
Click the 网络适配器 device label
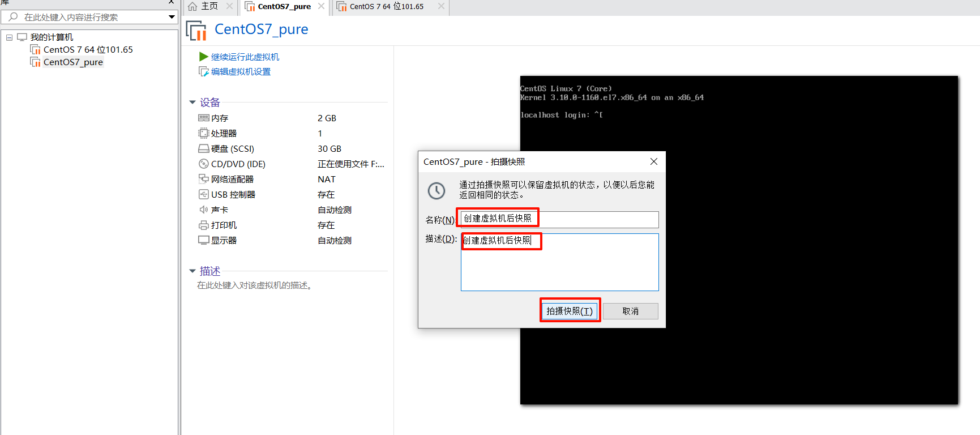click(x=232, y=179)
